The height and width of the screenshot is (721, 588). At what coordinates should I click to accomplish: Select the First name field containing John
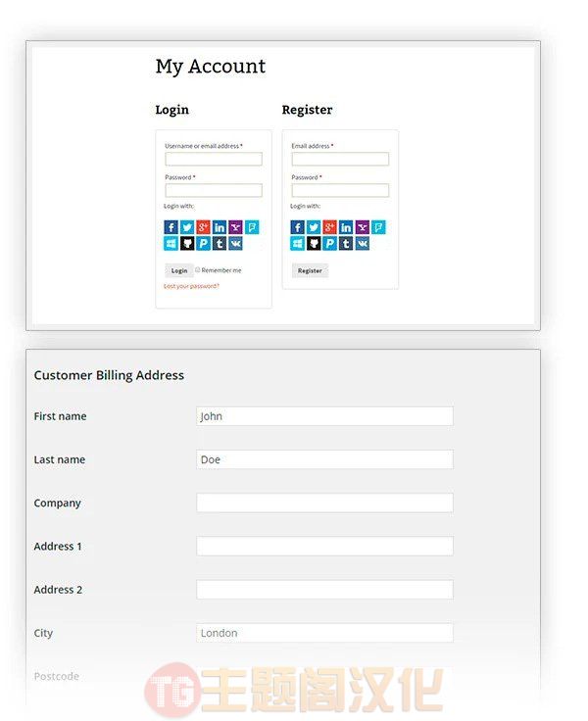324,416
